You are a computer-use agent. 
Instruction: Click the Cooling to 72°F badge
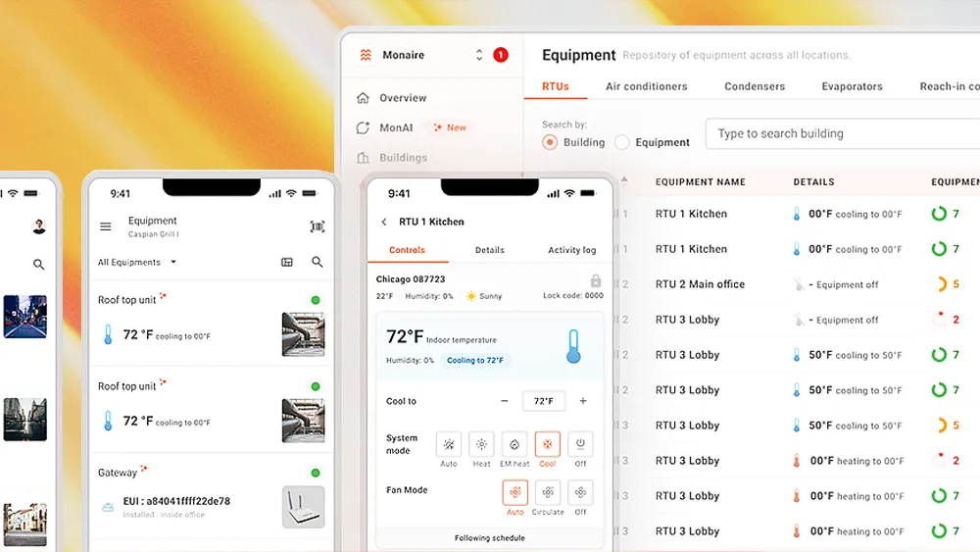click(x=475, y=360)
